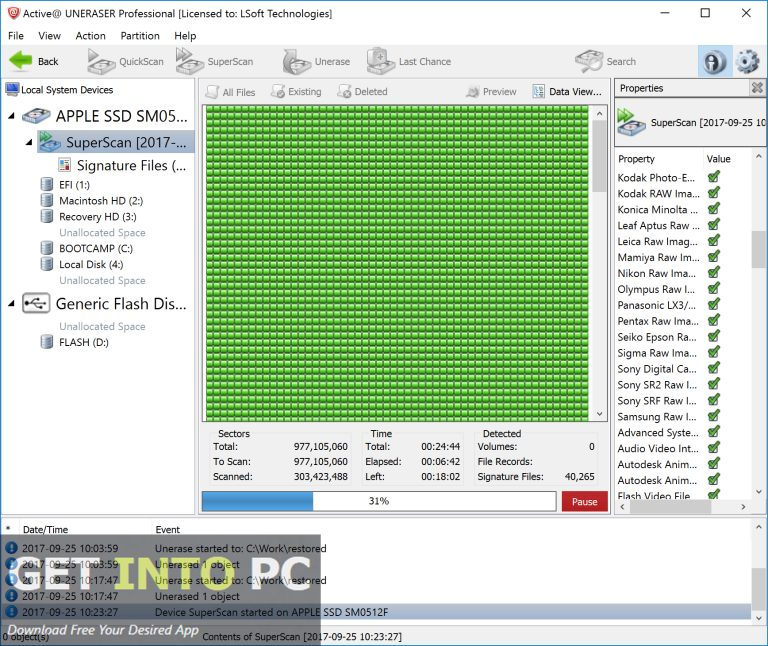Uncheck Sigma Raw Image signature

tap(714, 352)
